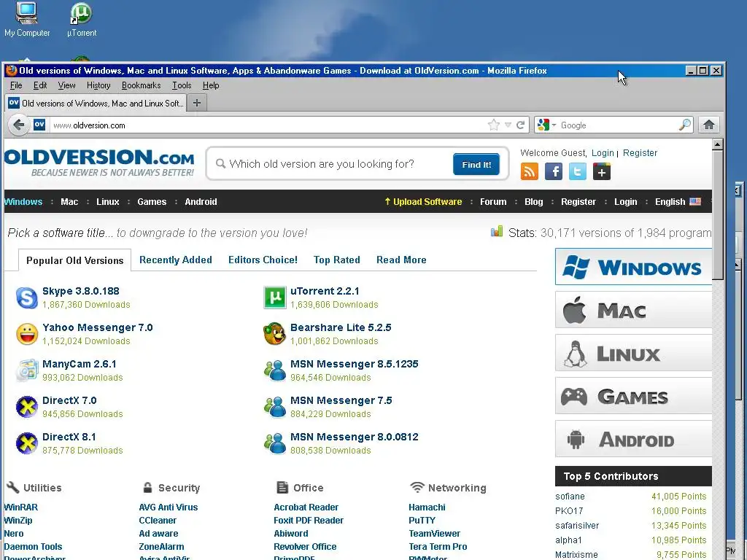Click the Skype logo icon

pos(27,298)
